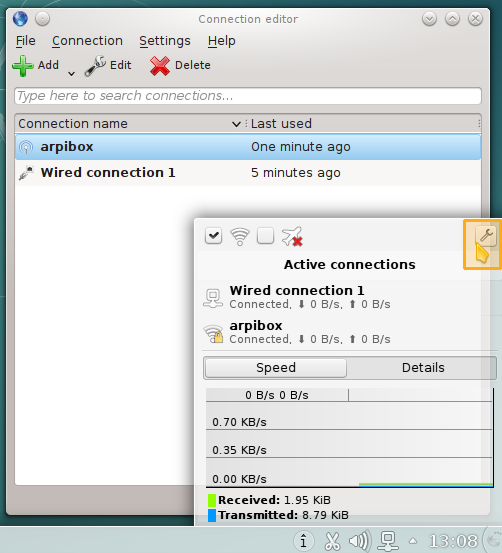502x553 pixels.
Task: Click the Klipper scissors tray icon
Action: 332,541
